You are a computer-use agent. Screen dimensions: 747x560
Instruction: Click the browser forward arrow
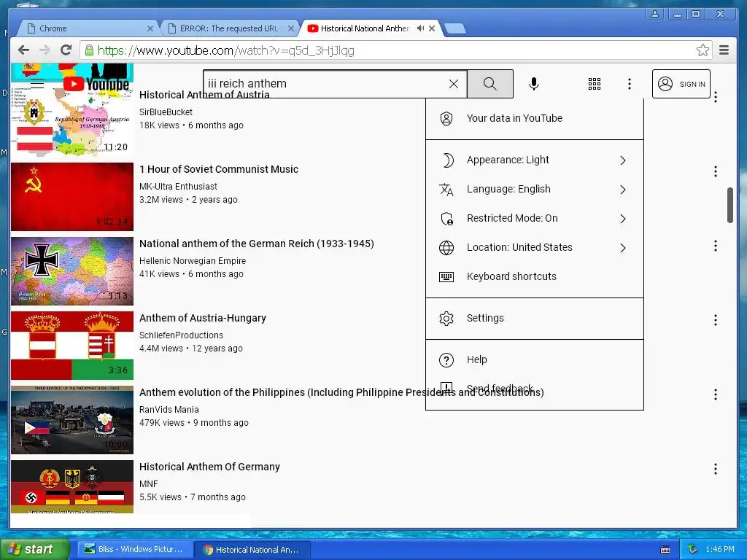tap(44, 50)
